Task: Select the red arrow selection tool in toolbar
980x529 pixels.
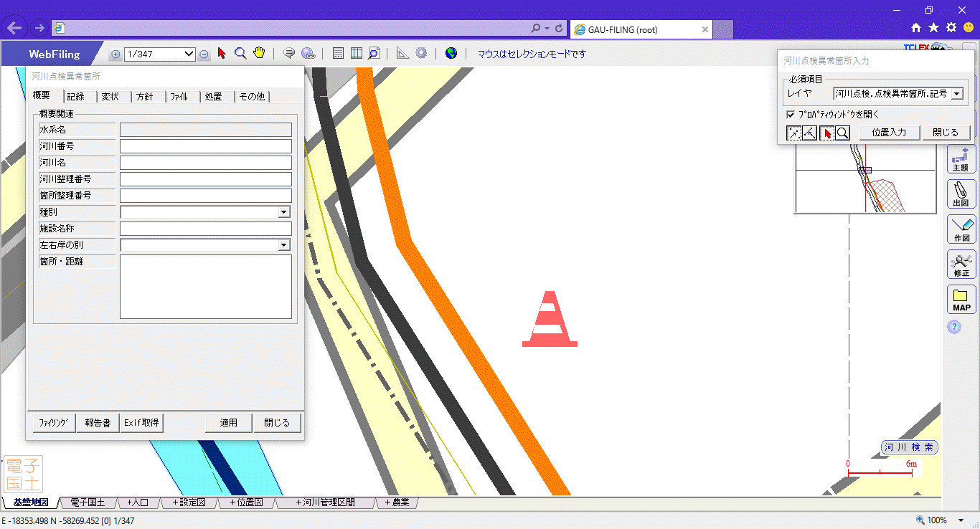Action: click(222, 54)
